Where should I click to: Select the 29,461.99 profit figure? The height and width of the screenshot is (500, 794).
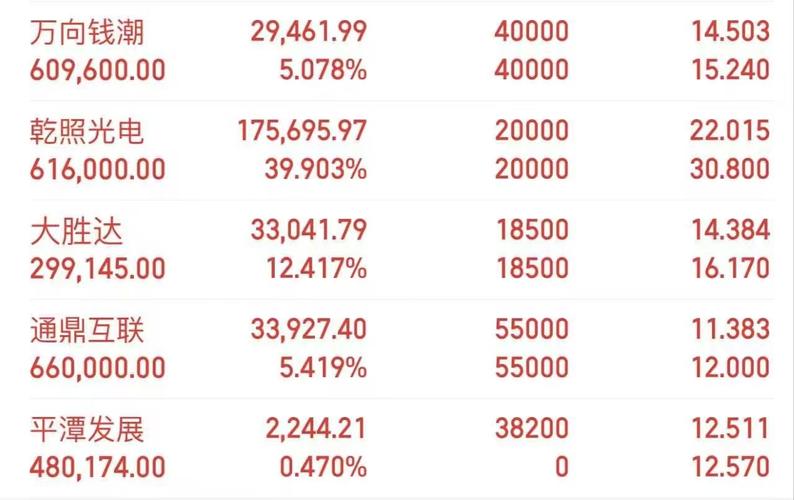(309, 31)
